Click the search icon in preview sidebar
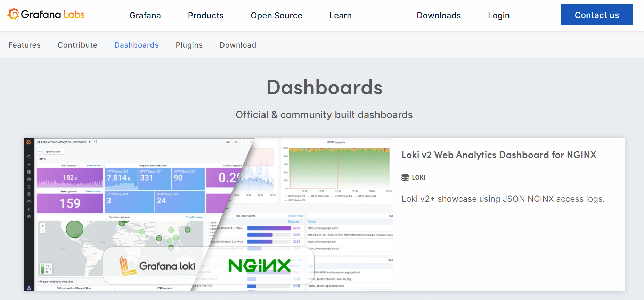The width and height of the screenshot is (644, 300). 29,157
